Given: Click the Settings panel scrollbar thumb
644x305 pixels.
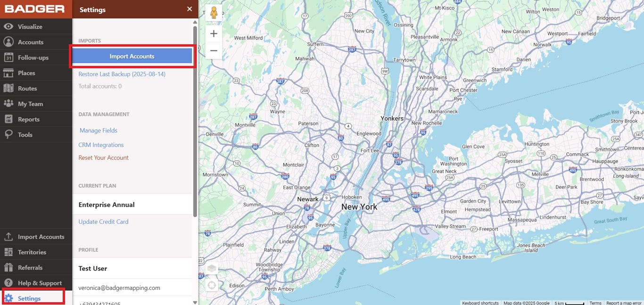Looking at the screenshot, I should pyautogui.click(x=195, y=121).
